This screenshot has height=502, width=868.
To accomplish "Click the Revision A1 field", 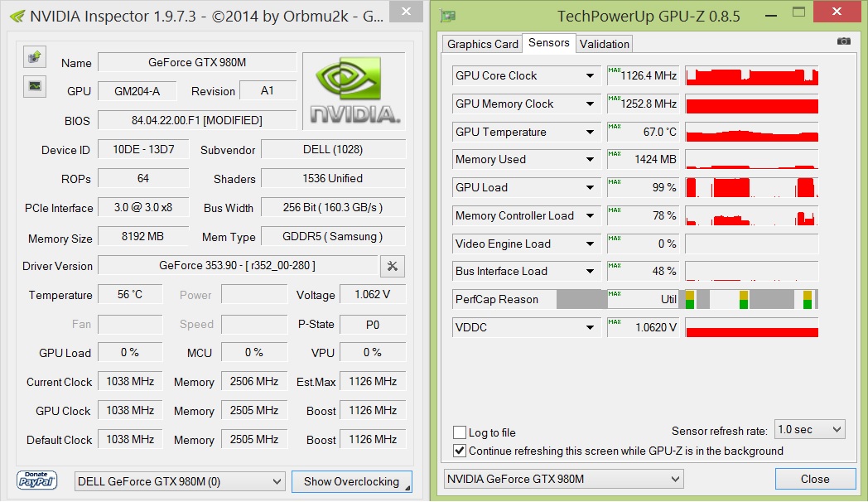I will tap(268, 91).
